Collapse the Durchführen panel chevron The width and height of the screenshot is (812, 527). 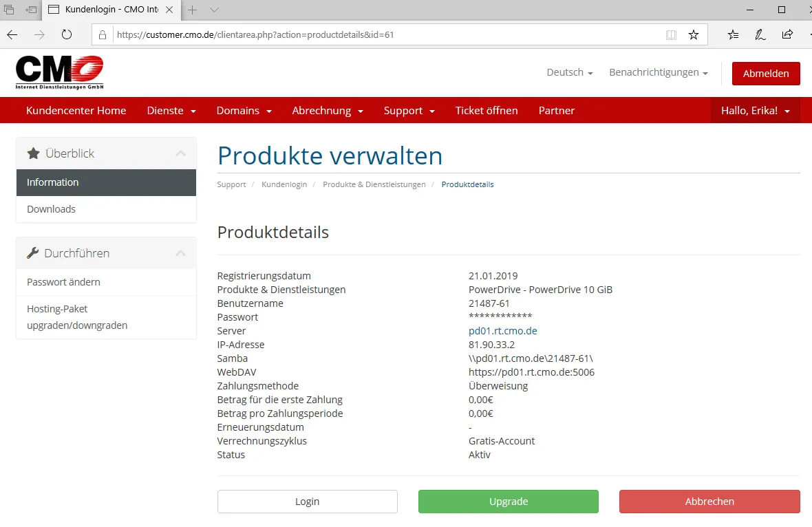coord(181,253)
